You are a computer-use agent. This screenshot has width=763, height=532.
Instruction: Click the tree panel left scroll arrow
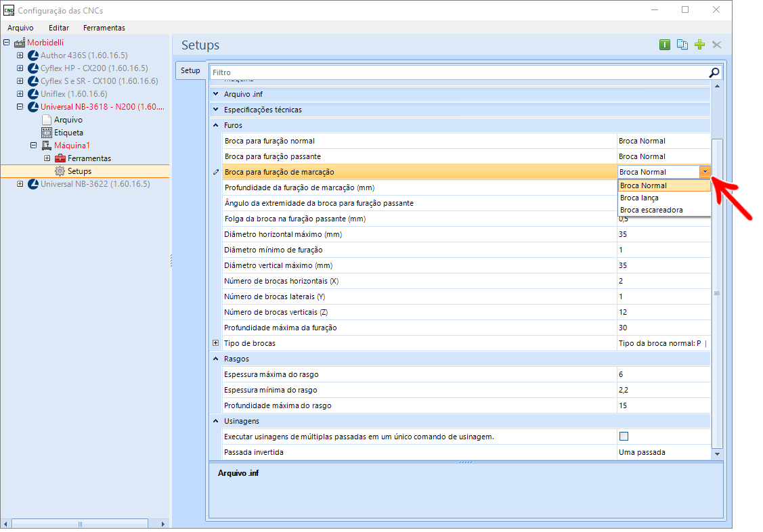point(5,524)
